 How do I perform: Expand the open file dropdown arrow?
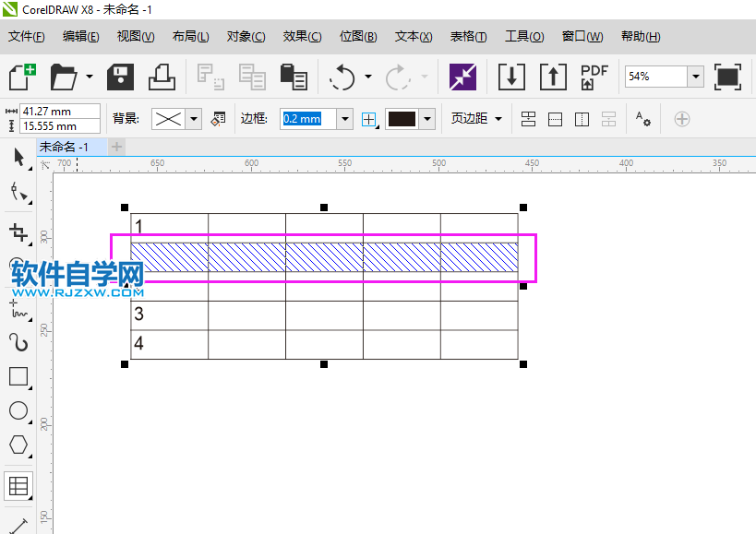[90, 77]
